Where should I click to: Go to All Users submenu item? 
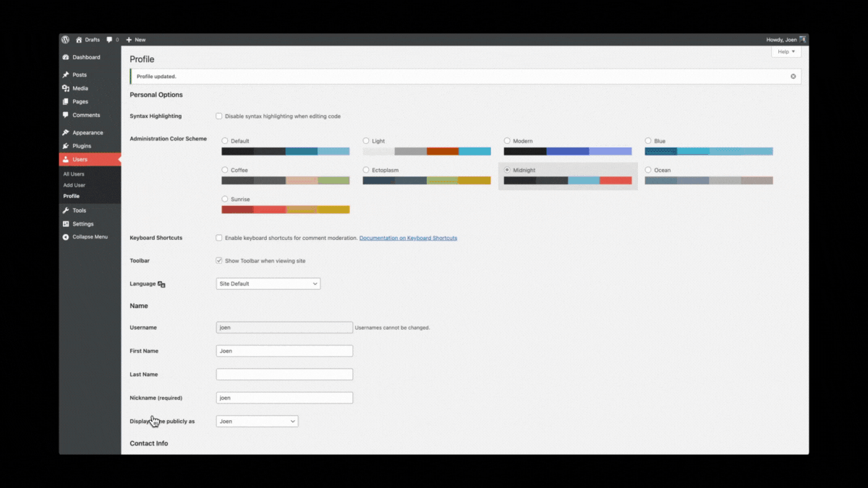click(74, 174)
